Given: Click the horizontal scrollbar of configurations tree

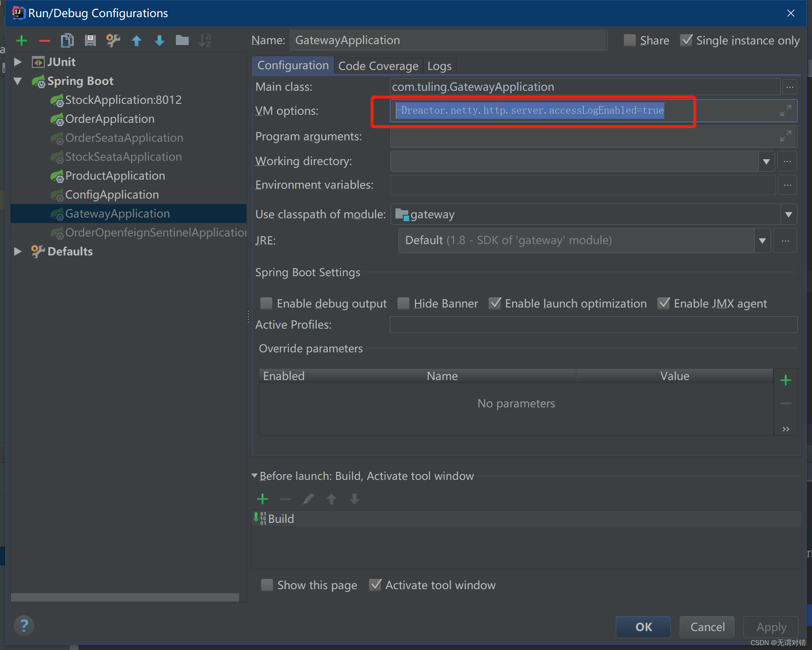Looking at the screenshot, I should coord(125,597).
